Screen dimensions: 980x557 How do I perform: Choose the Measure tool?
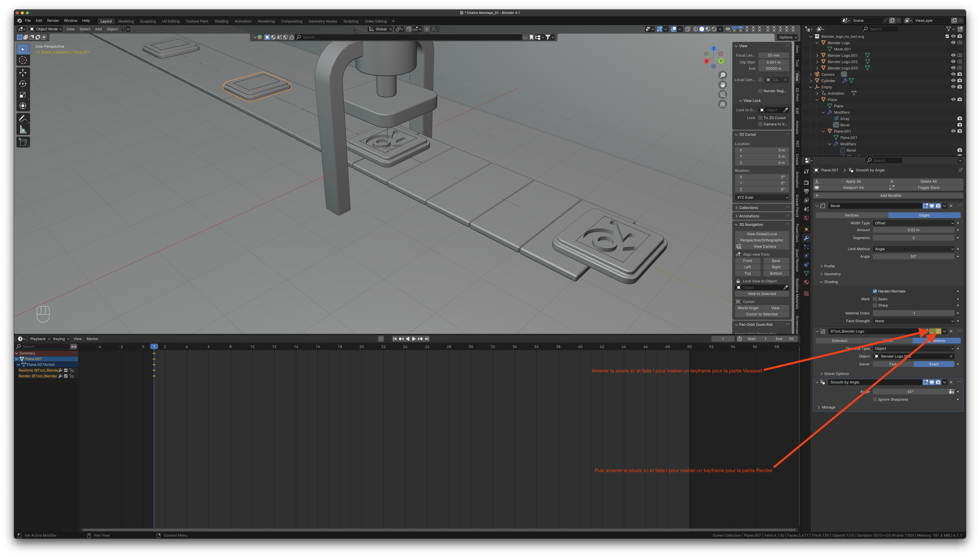[x=23, y=130]
